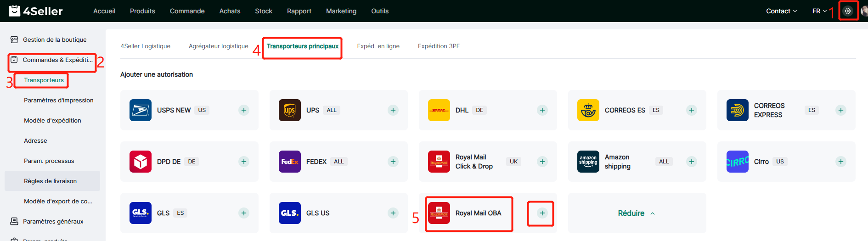Collapse carrier list with Réduire

point(636,213)
